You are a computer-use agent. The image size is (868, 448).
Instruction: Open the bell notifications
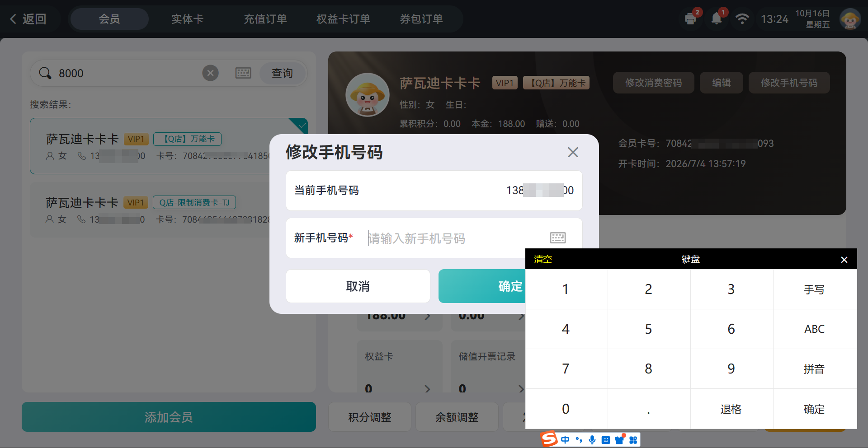717,19
